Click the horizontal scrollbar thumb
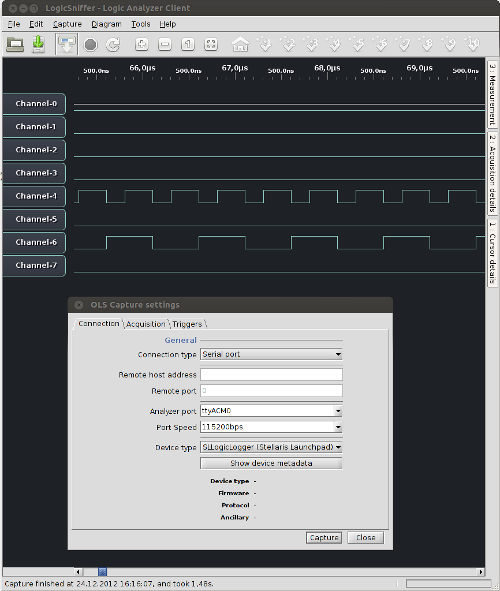The image size is (500, 591). [102, 572]
